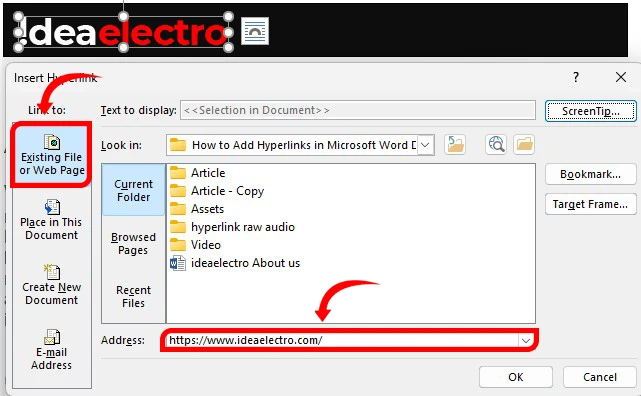Open the Bookmark dialog

[590, 175]
